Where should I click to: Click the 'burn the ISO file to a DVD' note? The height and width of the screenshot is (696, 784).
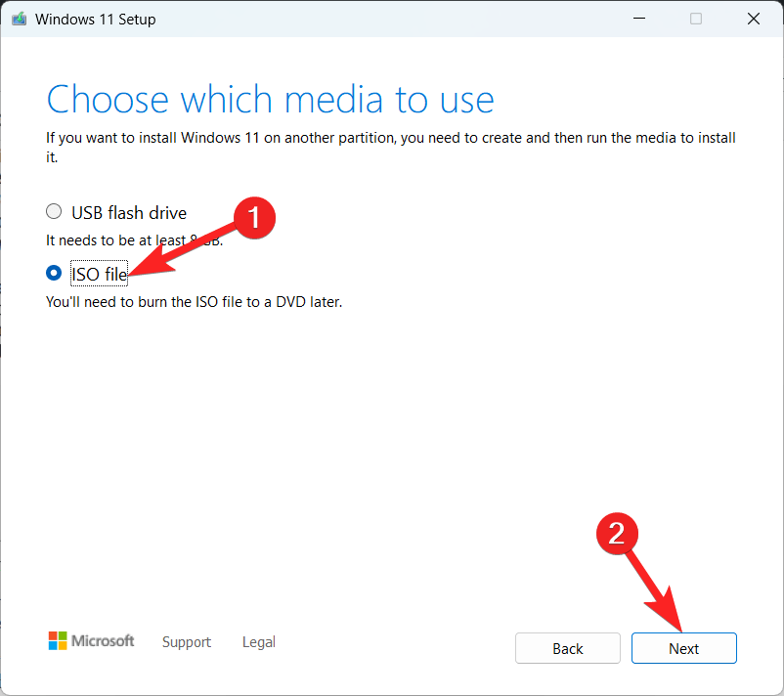pyautogui.click(x=194, y=302)
